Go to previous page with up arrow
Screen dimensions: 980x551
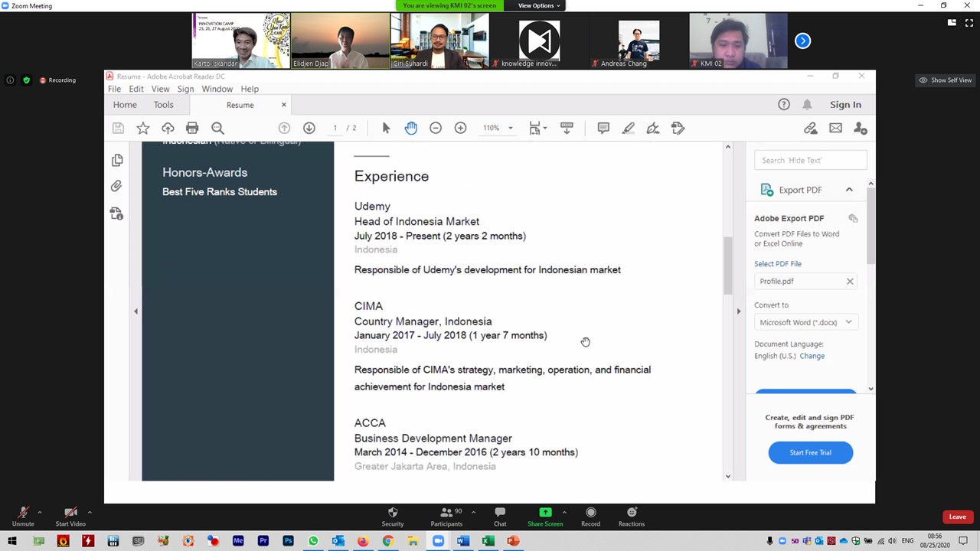(284, 128)
